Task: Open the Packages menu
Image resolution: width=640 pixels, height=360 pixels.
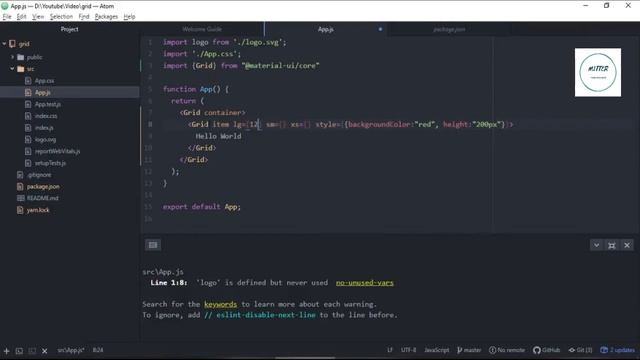Action: coord(106,17)
